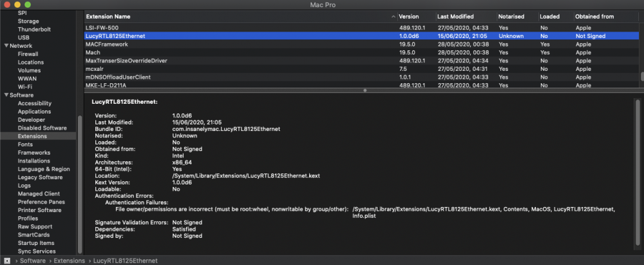Select the MKE-LF-D211A extension row

361,84
